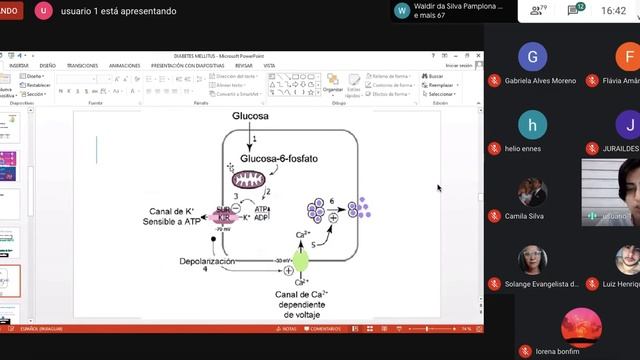Click Gabriela Alves Moreno participant tile

click(x=532, y=64)
